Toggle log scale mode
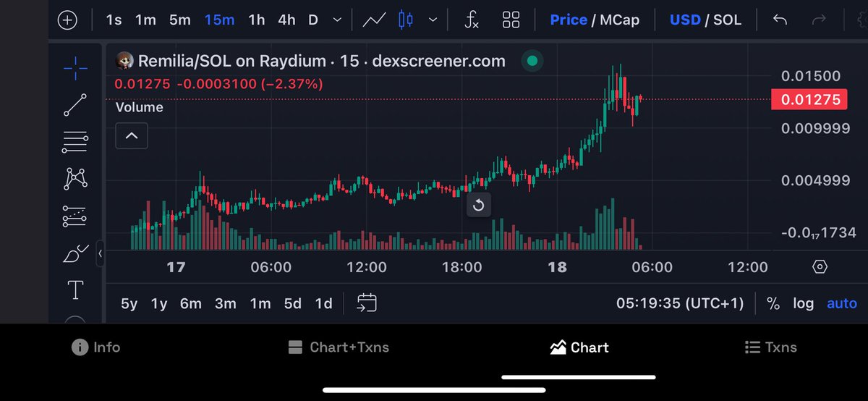Image resolution: width=868 pixels, height=401 pixels. click(803, 303)
